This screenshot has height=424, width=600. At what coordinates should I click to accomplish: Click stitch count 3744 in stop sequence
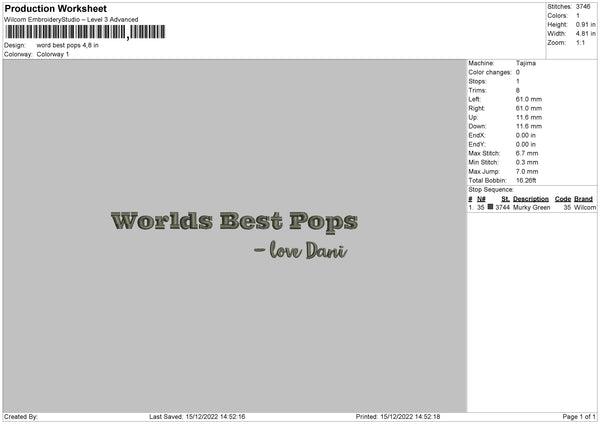[502, 207]
